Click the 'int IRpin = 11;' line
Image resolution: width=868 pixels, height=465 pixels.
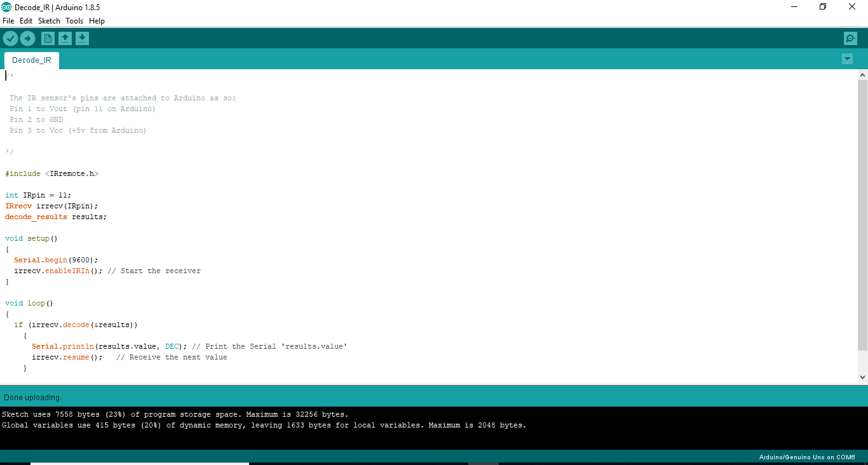(x=38, y=195)
